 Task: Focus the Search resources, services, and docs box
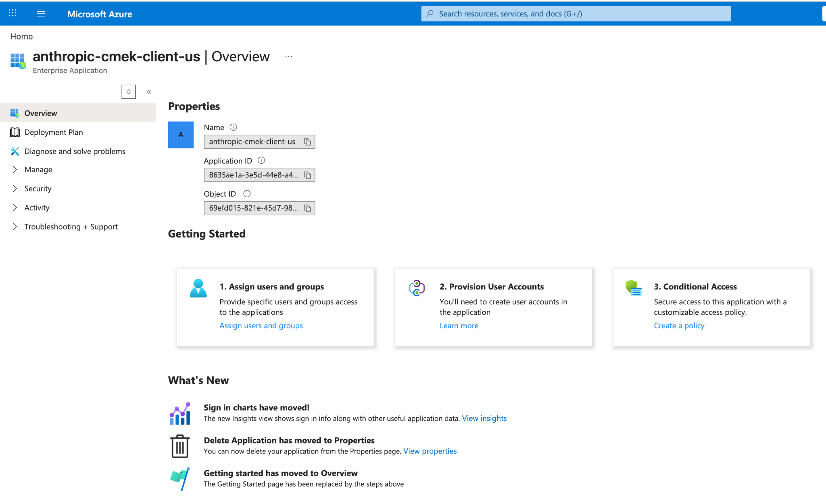(x=576, y=14)
